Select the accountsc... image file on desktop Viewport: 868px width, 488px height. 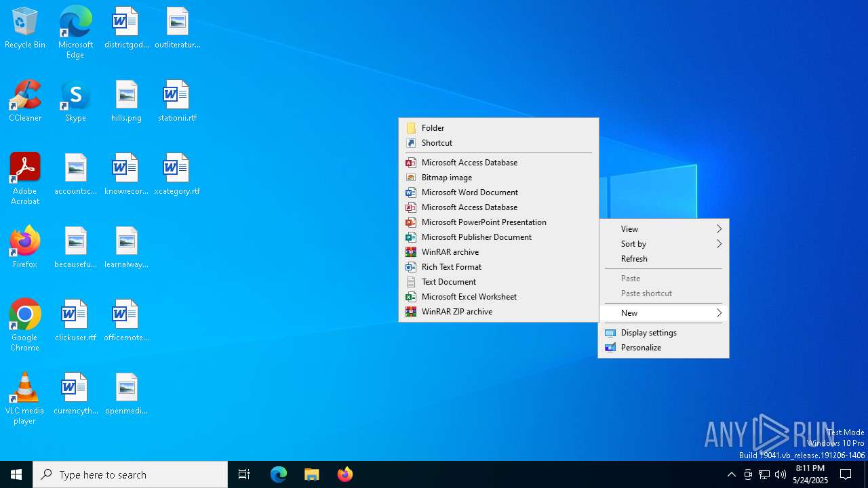pos(75,175)
